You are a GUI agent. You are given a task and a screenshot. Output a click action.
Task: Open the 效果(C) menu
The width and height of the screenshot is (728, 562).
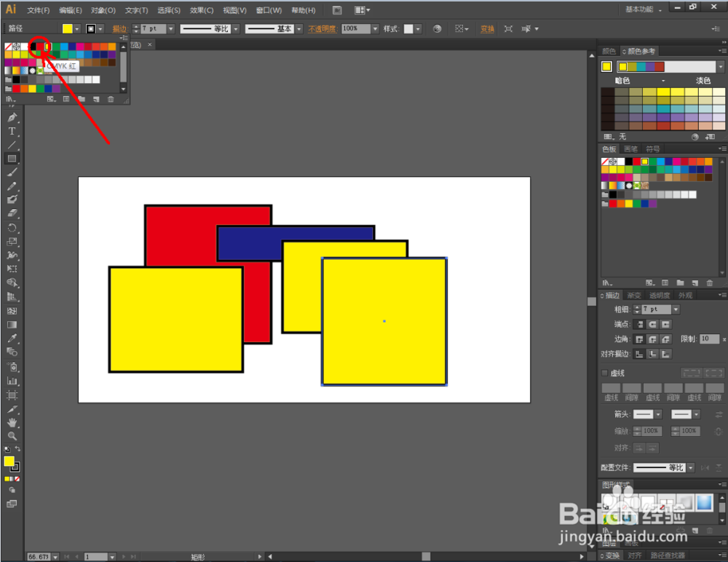point(202,10)
